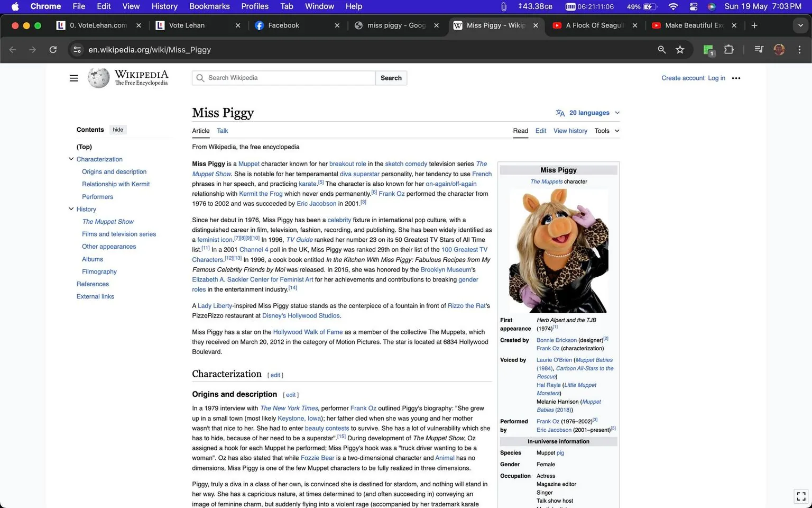
Task: Collapse the History section in Contents
Action: click(x=71, y=208)
